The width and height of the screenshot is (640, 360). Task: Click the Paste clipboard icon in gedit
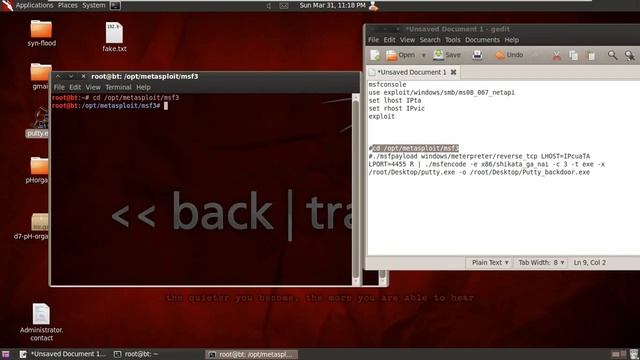click(591, 56)
